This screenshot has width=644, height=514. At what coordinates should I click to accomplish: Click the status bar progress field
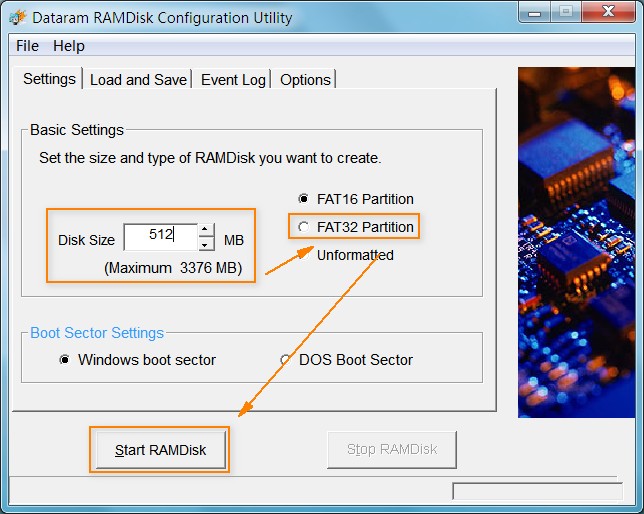pos(537,491)
